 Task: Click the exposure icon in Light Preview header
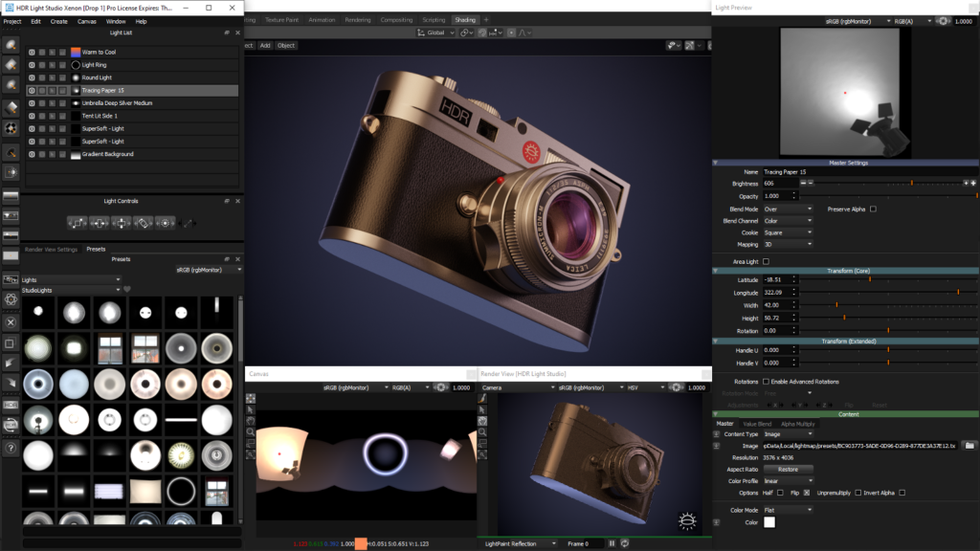[x=943, y=20]
